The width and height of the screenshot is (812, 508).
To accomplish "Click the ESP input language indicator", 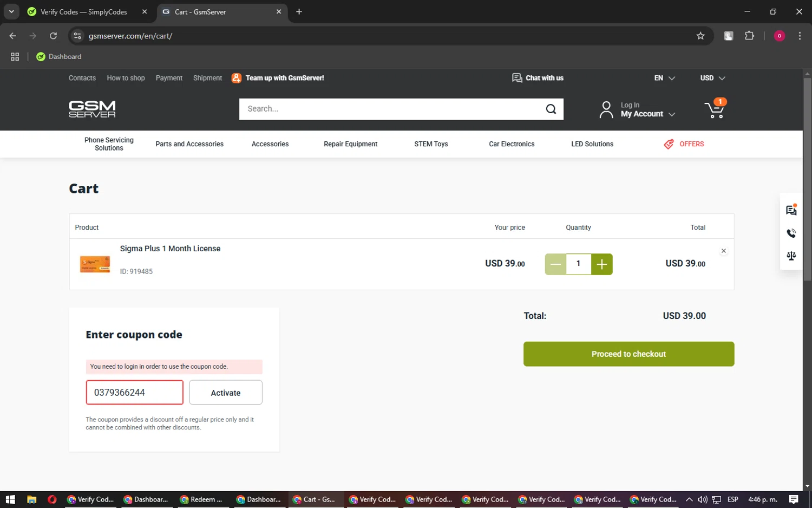I will (x=733, y=499).
